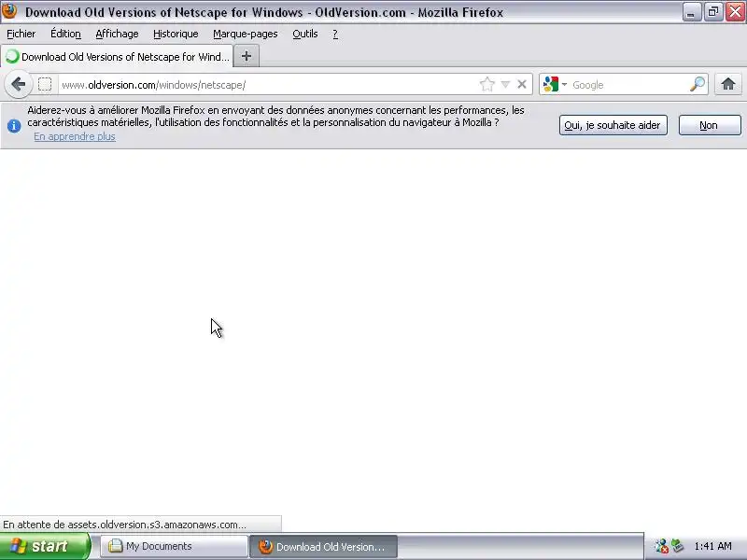Open the Google search engine dropdown
747x560 pixels.
pyautogui.click(x=555, y=85)
